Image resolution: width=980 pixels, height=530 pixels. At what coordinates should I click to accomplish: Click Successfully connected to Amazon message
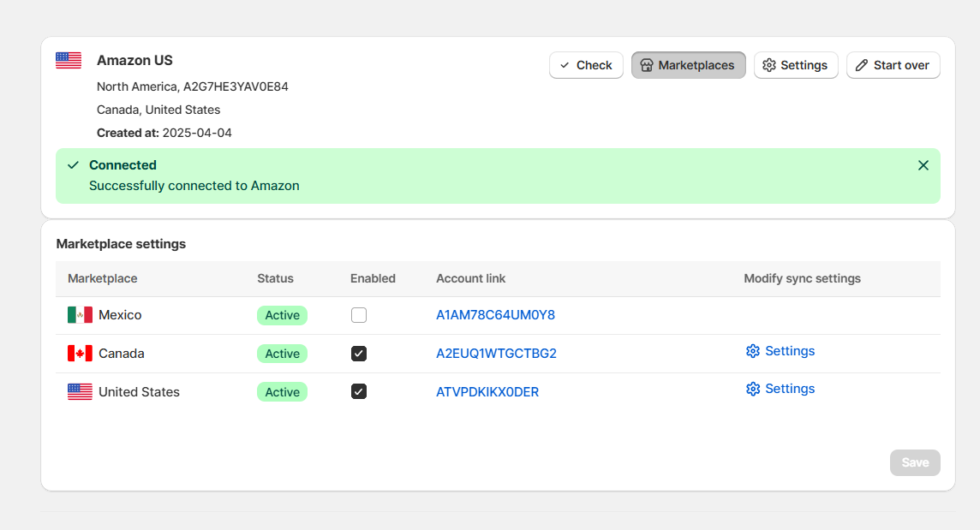pos(194,187)
